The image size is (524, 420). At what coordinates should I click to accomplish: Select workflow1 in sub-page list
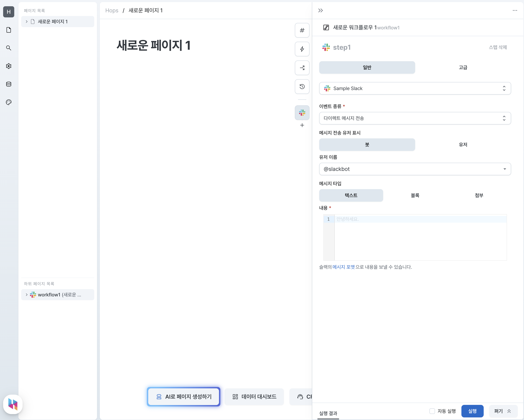[58, 295]
